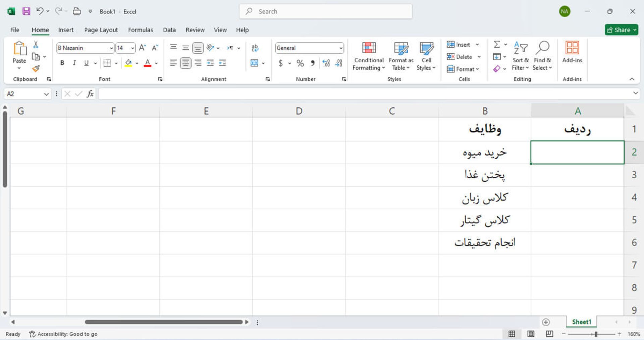This screenshot has width=644, height=340.
Task: Open the Page Layout tab
Action: pyautogui.click(x=101, y=30)
